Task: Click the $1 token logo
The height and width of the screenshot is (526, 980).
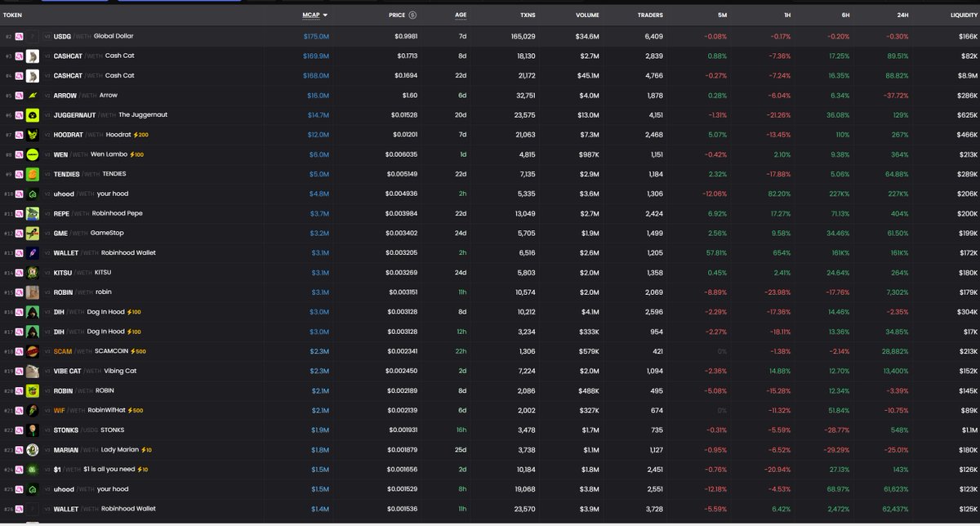Action: 32,469
